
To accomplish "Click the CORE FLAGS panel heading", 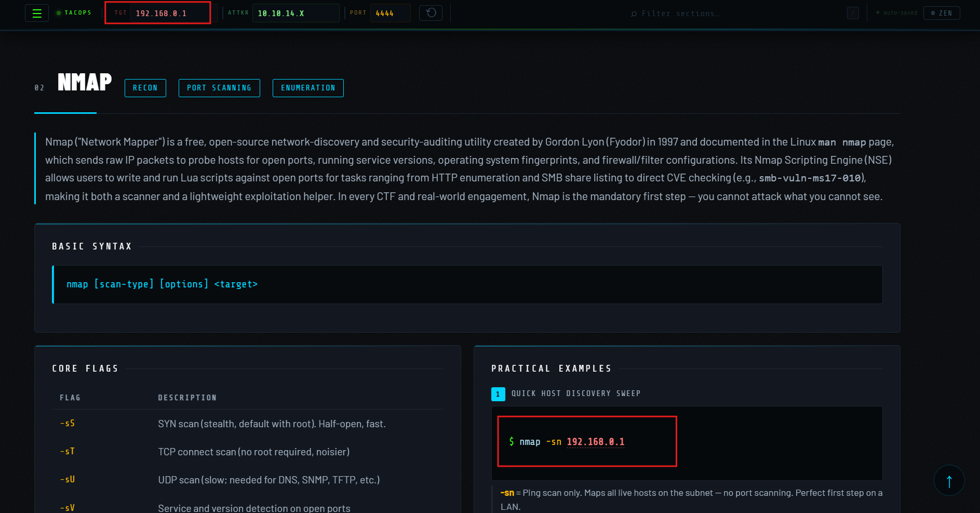I will coord(85,369).
